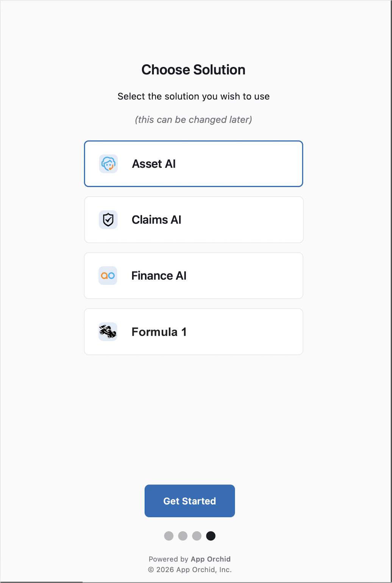The height and width of the screenshot is (583, 392).
Task: Open the App Orchid link in footer
Action: pyautogui.click(x=211, y=559)
